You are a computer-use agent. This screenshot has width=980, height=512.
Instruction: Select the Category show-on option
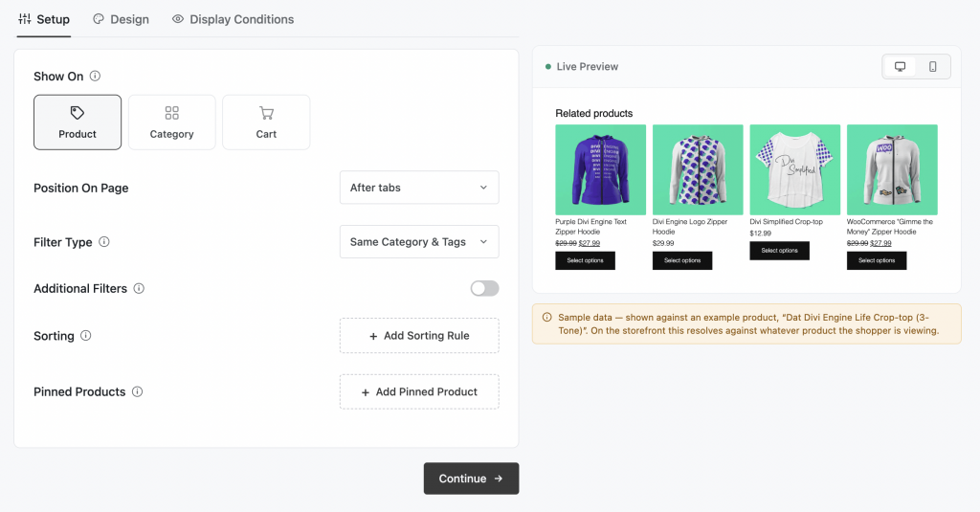point(172,122)
